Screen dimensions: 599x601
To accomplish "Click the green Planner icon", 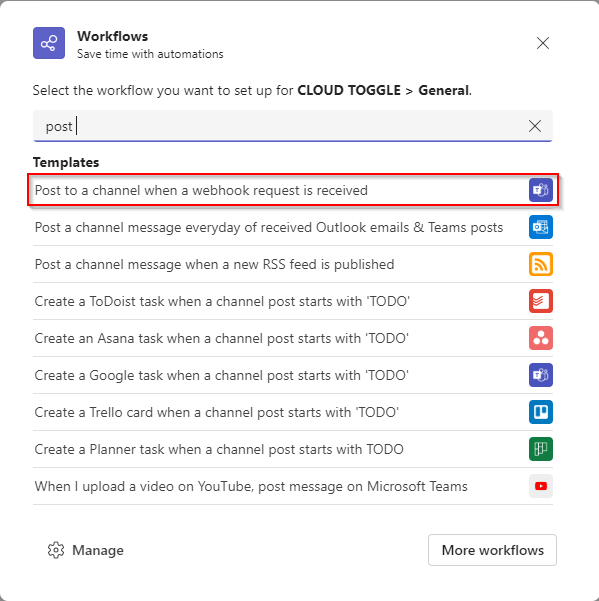I will click(x=541, y=449).
